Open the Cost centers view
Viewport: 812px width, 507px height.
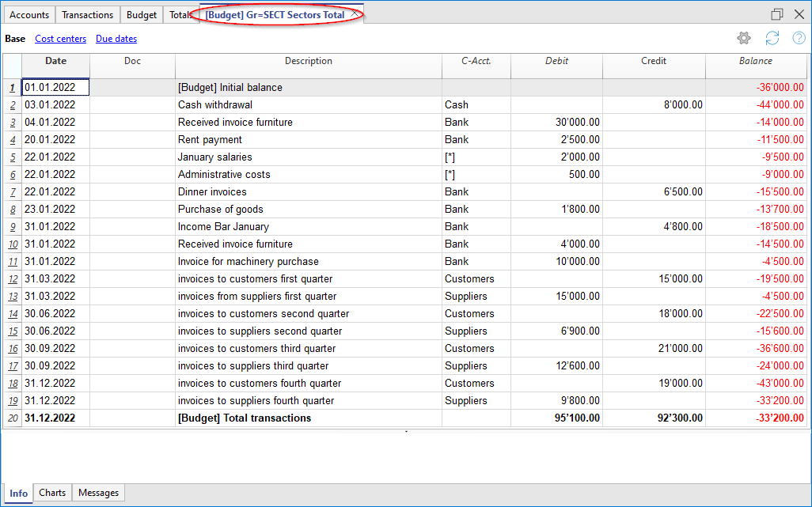tap(60, 39)
